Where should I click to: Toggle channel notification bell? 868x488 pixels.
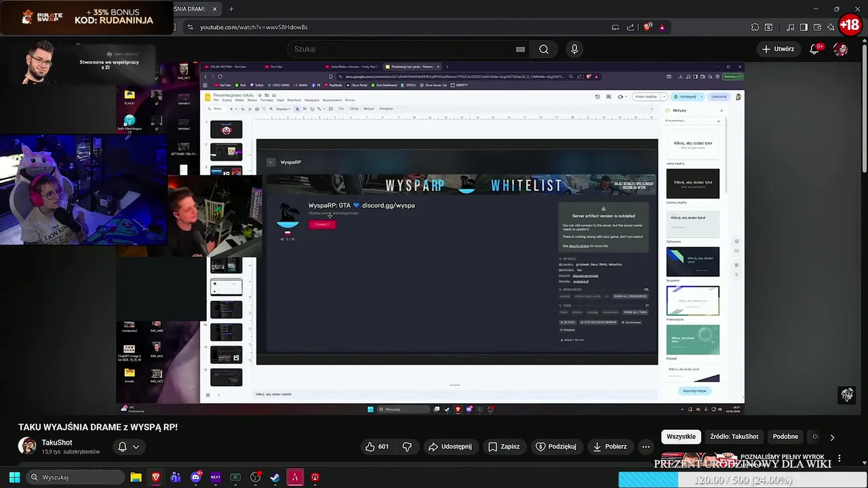click(123, 447)
